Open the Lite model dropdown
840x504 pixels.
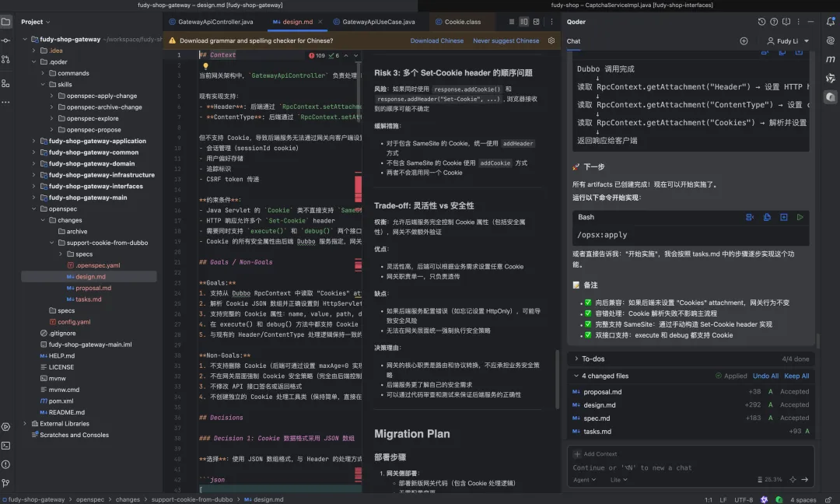[x=619, y=480]
